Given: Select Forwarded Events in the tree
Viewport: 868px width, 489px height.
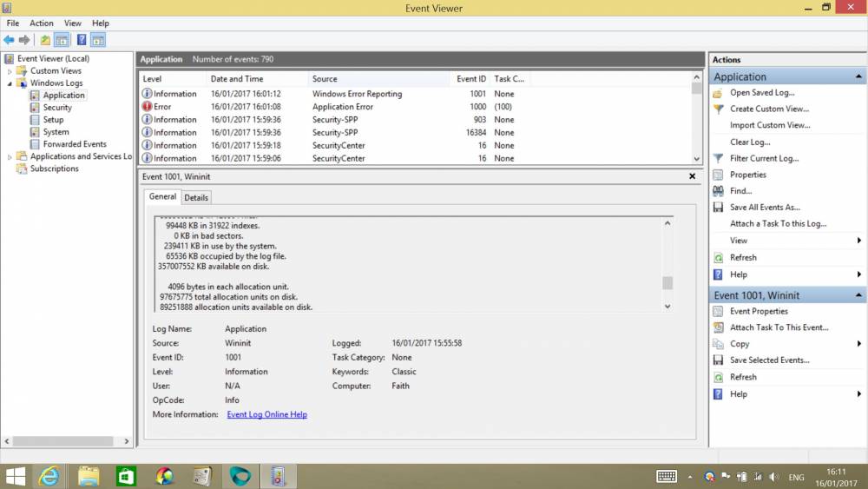Looking at the screenshot, I should (x=75, y=144).
